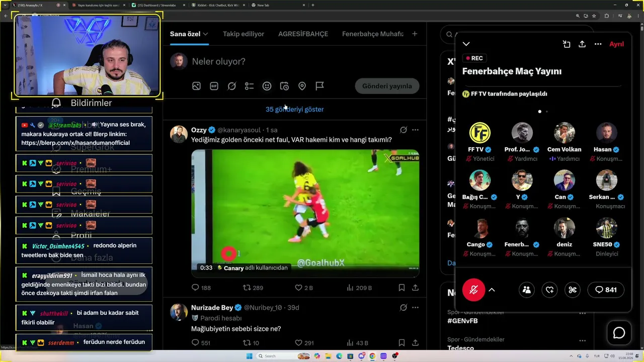Switch to the Dashboard / Streamlabs browser tab
This screenshot has width=644, height=362.
158,5
